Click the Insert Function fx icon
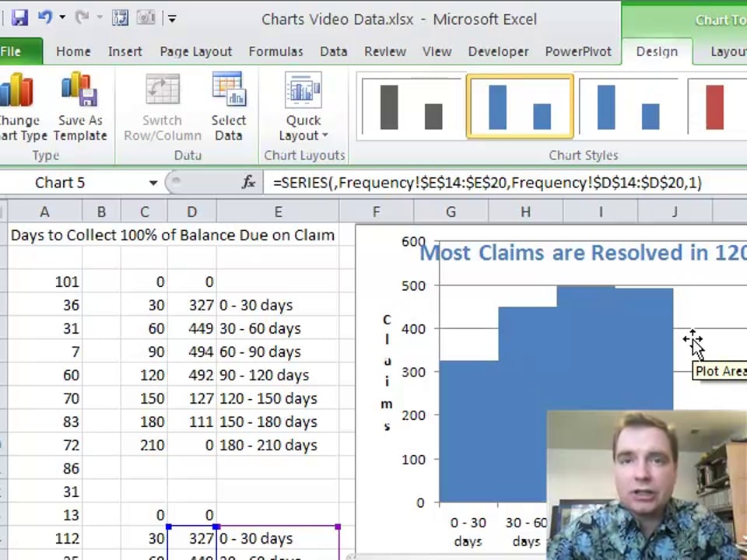Viewport: 747px width, 560px height. [249, 182]
